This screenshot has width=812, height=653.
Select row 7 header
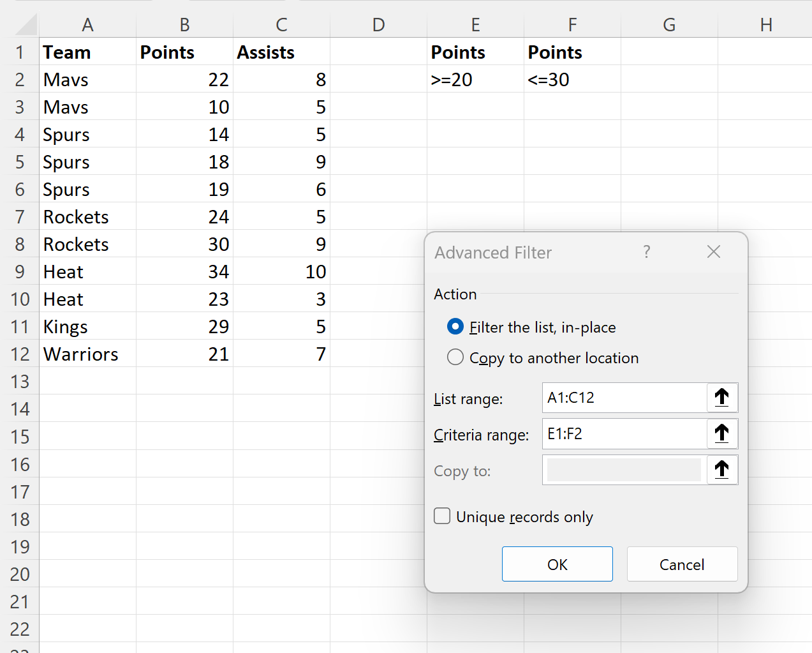20,216
